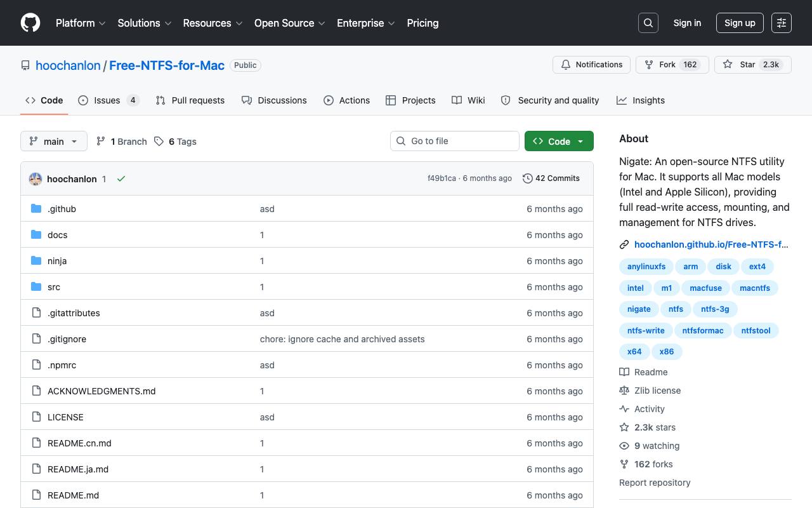Screen dimensions: 812x508
Task: Expand the Resources menu
Action: [x=213, y=23]
